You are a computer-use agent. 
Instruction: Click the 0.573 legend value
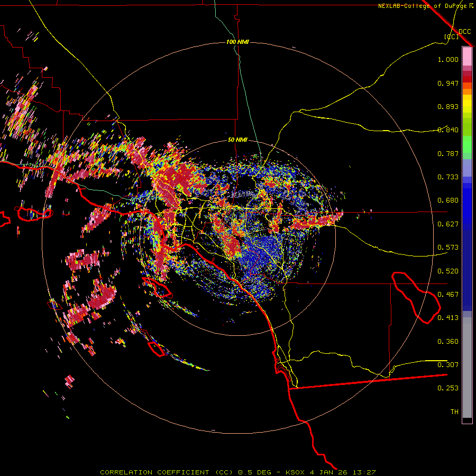pos(448,248)
